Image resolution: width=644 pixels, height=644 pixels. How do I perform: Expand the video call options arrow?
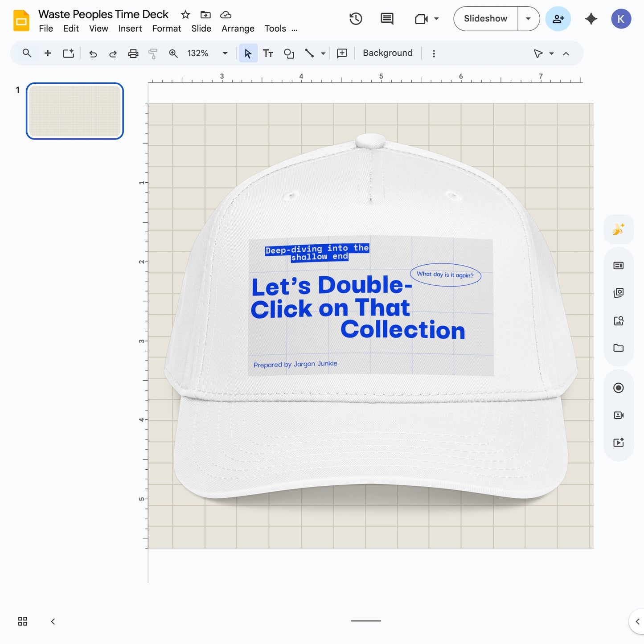(436, 19)
